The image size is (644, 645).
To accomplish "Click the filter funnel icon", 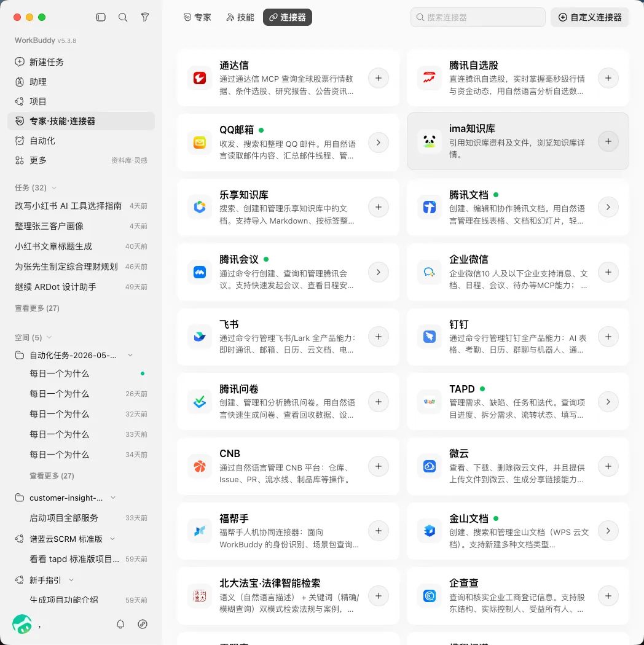I will [145, 17].
